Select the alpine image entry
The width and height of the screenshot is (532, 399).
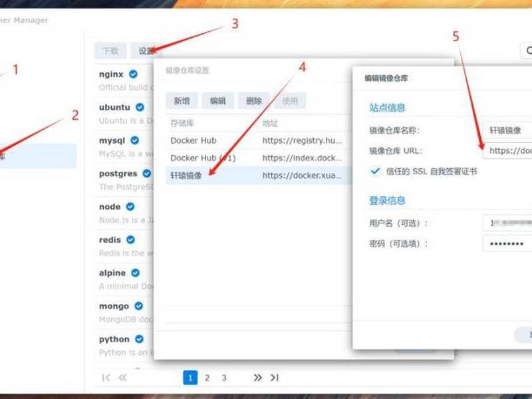point(124,279)
